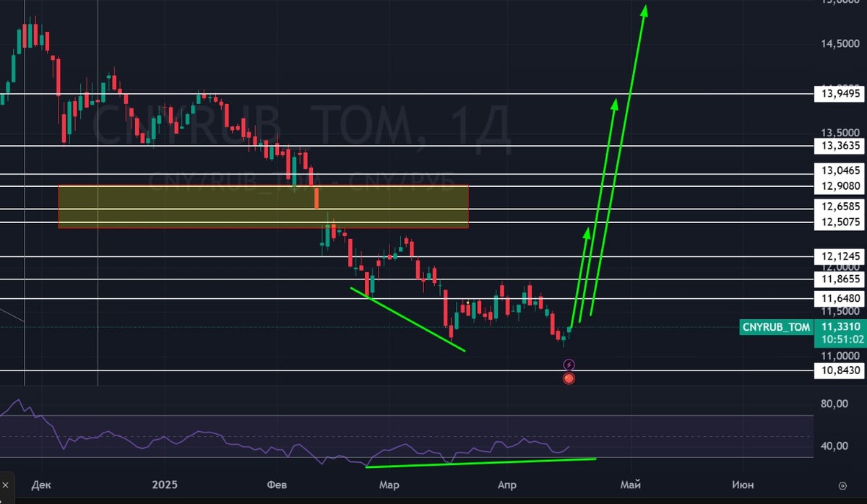Click the red circle event marker
Viewport: 867px width, 504px height.
[569, 378]
